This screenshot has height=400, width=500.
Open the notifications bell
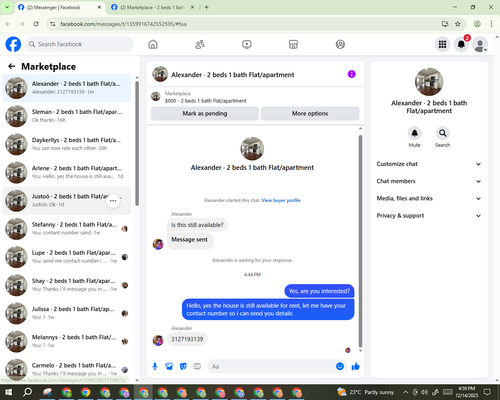[x=461, y=44]
